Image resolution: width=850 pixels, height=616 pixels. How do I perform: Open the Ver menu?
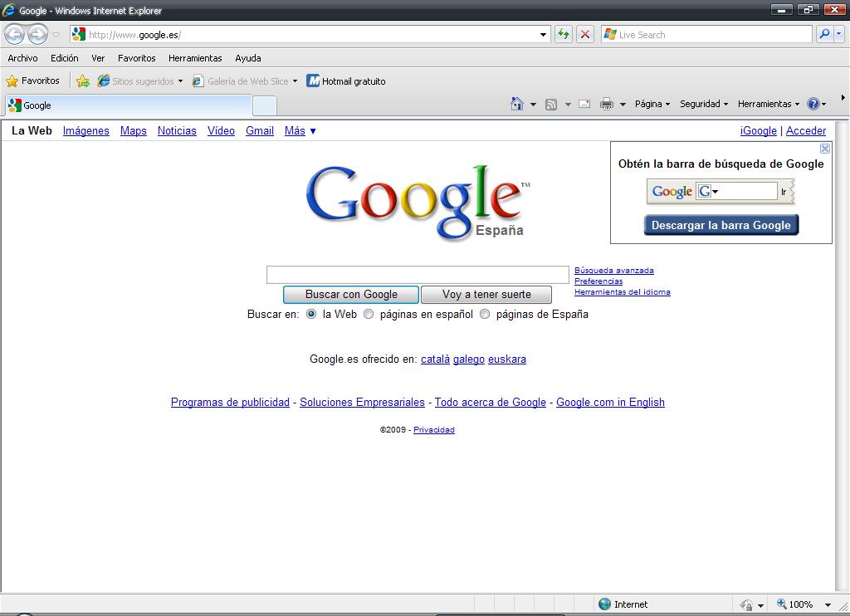(98, 58)
